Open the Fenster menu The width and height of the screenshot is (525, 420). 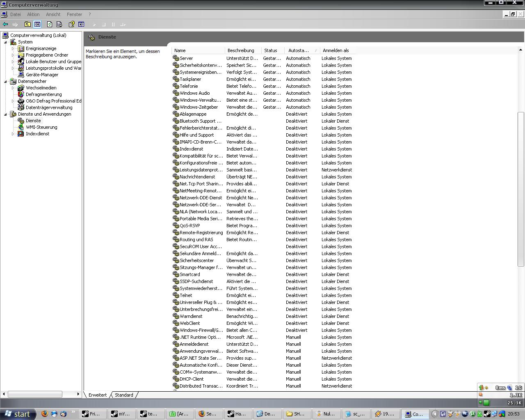click(74, 14)
